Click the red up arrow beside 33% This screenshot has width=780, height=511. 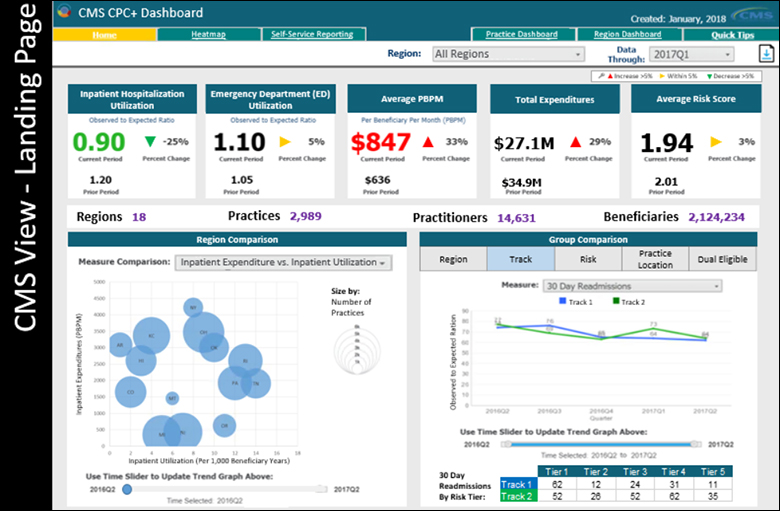point(428,142)
